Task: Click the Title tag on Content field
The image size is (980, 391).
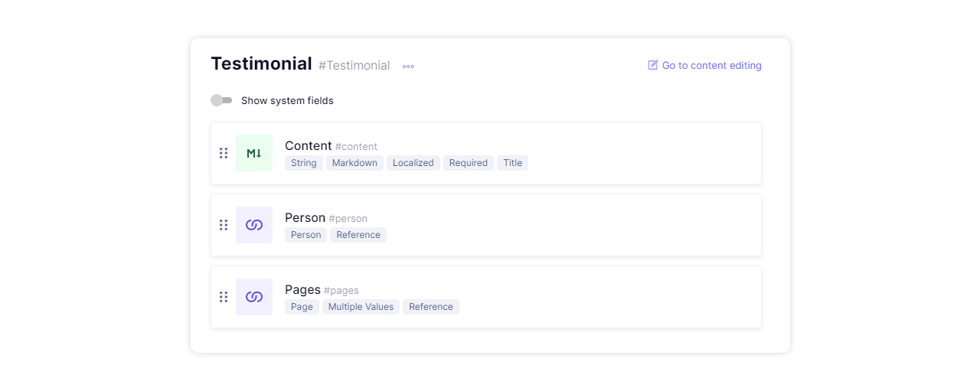Action: coord(513,163)
